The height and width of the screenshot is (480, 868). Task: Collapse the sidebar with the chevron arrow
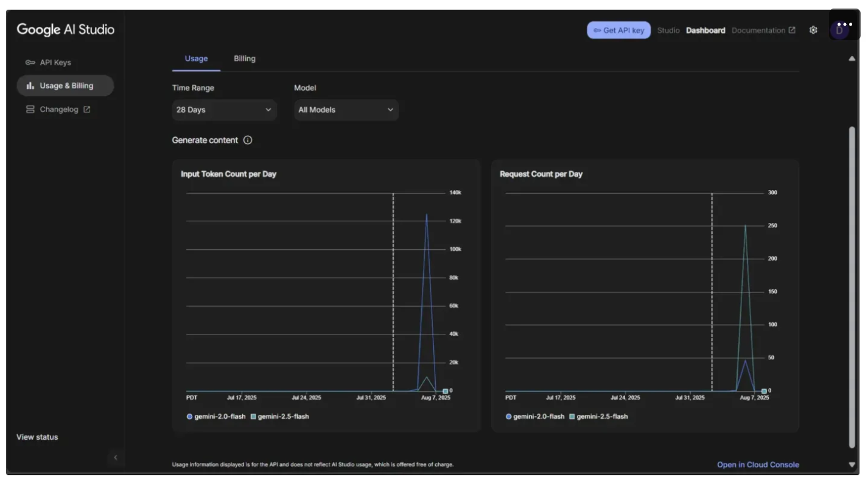[116, 457]
